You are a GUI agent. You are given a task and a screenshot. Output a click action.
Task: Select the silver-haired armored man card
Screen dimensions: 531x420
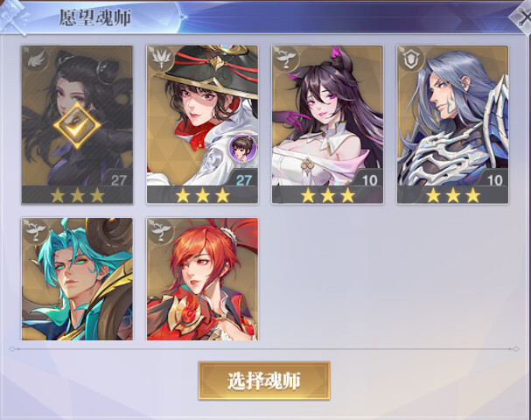[453, 124]
